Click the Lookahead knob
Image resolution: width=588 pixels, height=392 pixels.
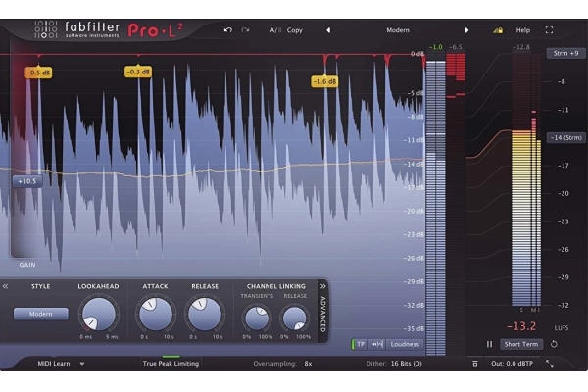click(x=99, y=314)
